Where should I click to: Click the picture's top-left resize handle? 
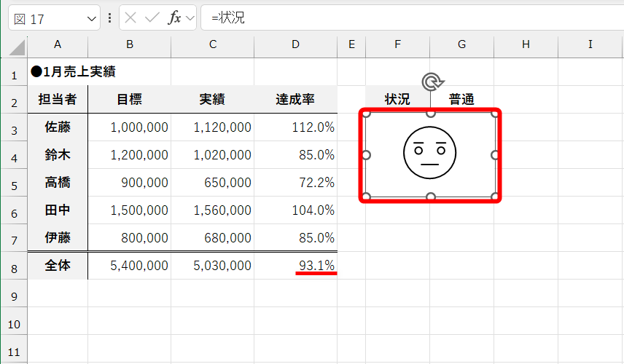pyautogui.click(x=366, y=114)
